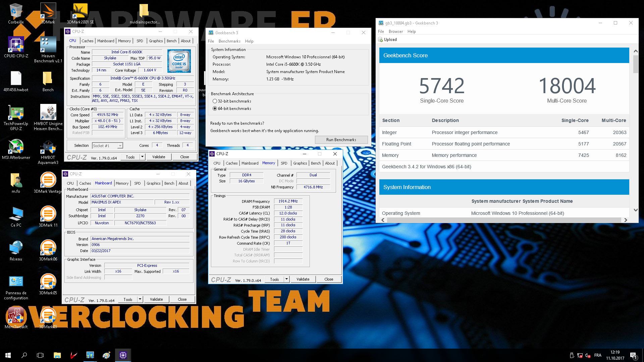
Task: Open the m.fo folder icon
Action: 16,183
